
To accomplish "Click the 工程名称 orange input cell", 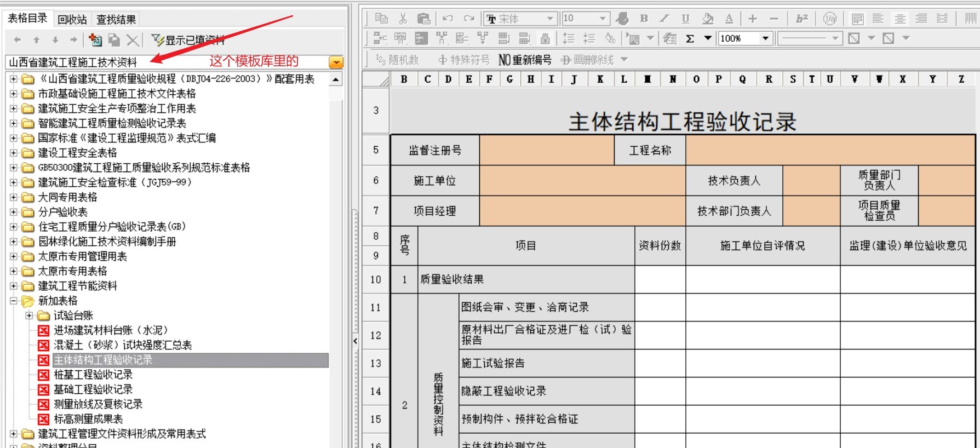I will (x=830, y=150).
